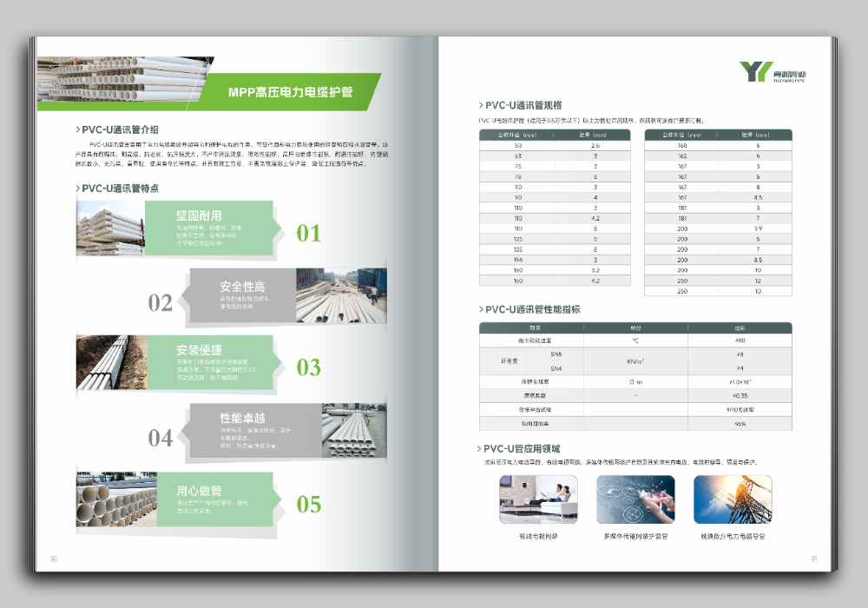Click the page number 31
This screenshot has width=868, height=608.
click(814, 558)
